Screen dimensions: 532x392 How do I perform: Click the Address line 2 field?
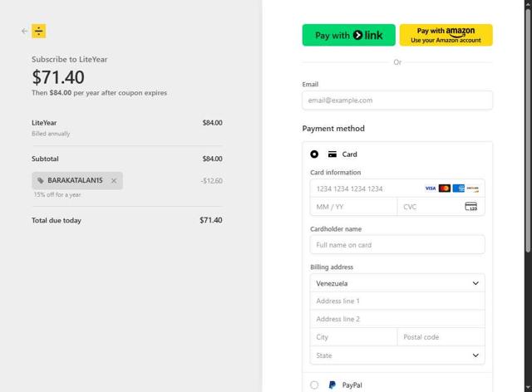point(397,319)
